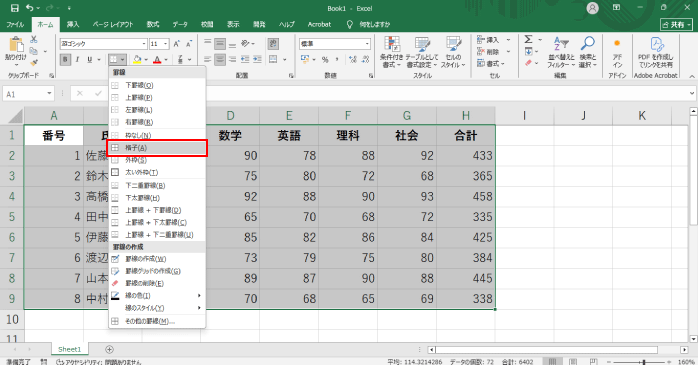Click the Wrap Text icon
The image size is (698, 365).
click(273, 44)
